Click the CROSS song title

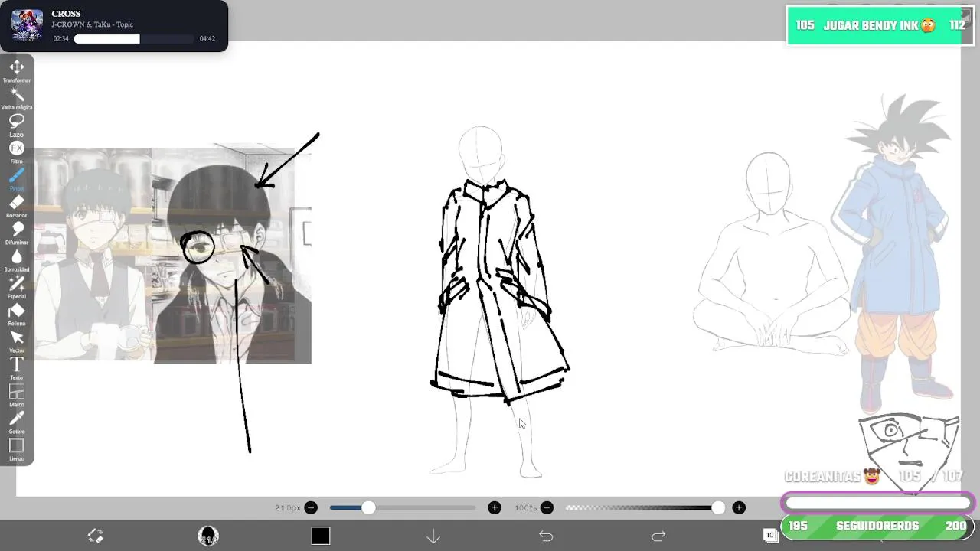[66, 14]
